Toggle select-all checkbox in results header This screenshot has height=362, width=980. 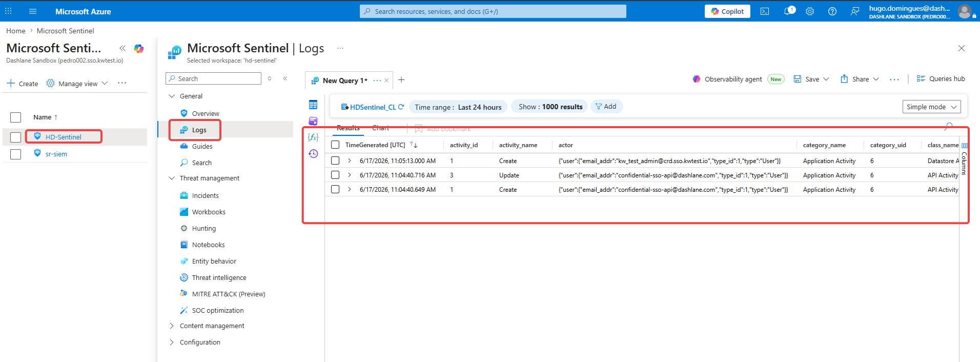click(335, 145)
